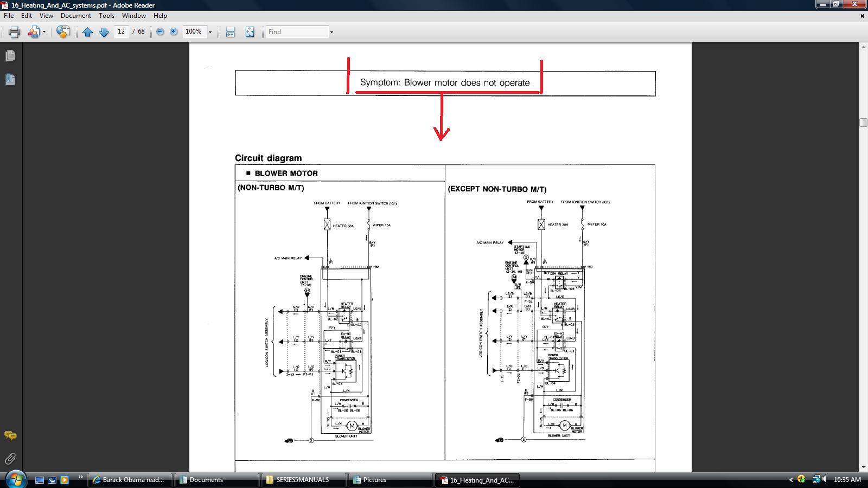
Task: Zoom in using the plus button
Action: click(x=174, y=32)
